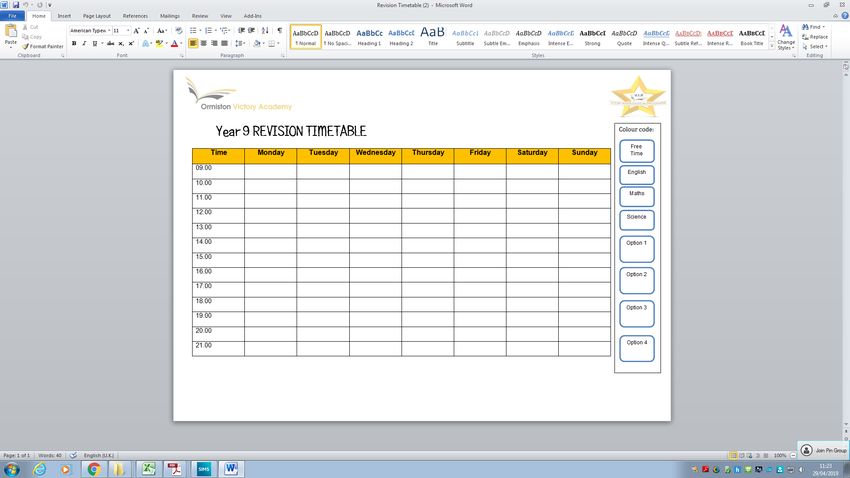Toggle Underline formatting
Screen dimensions: 850x478
(94, 43)
